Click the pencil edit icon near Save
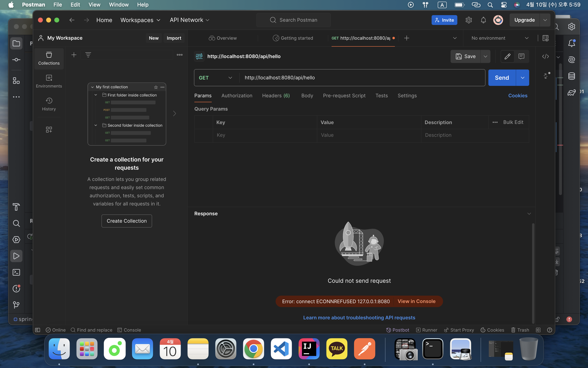Viewport: 588px width, 368px height. (507, 56)
